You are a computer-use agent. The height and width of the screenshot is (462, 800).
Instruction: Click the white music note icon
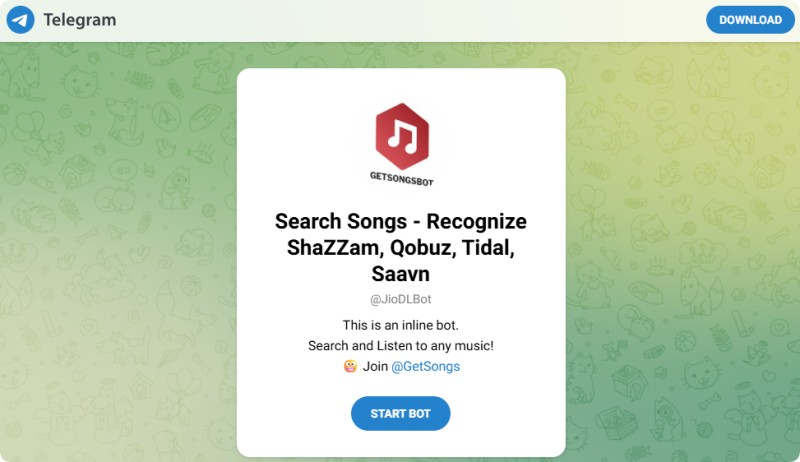point(402,138)
